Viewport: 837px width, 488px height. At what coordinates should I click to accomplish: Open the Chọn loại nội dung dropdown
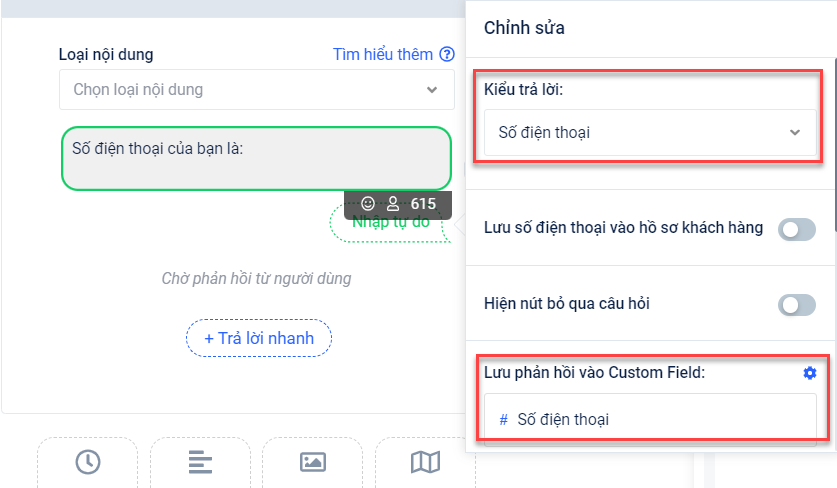tap(256, 90)
